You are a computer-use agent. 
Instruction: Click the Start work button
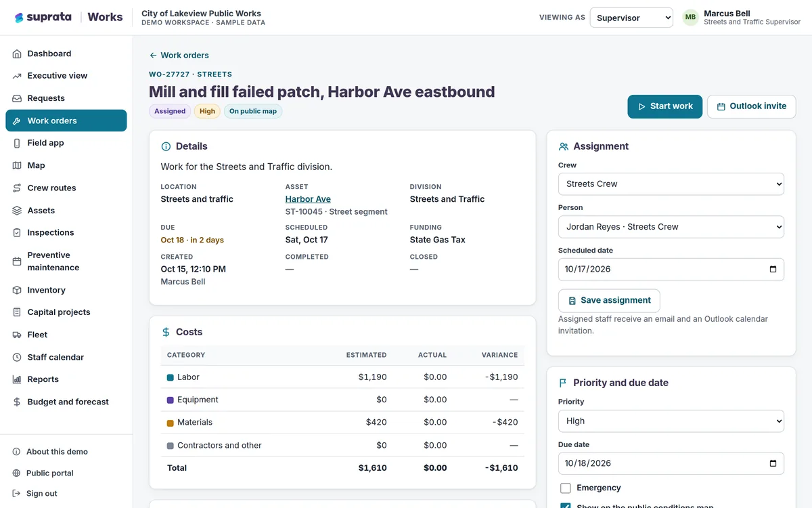point(665,106)
